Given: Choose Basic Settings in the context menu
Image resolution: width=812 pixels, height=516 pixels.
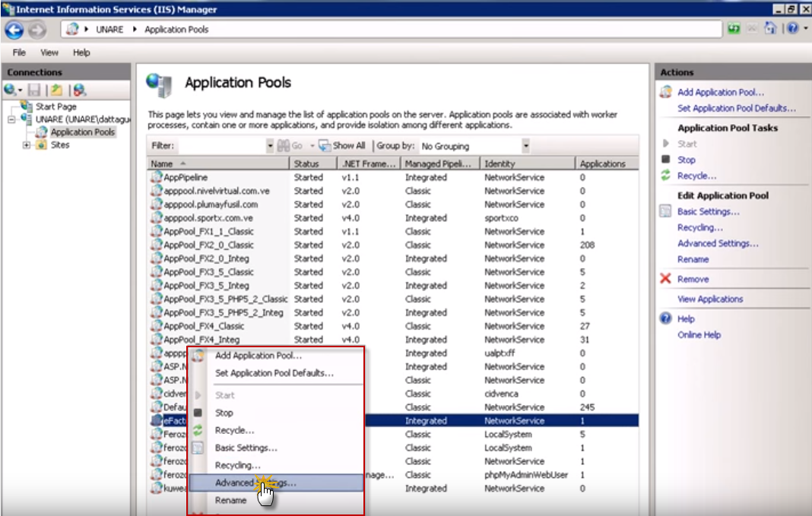Looking at the screenshot, I should [x=246, y=448].
